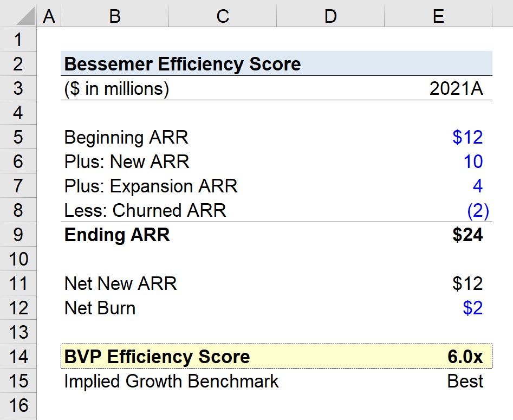Select the 6.0x efficiency score cell
This screenshot has width=513, height=420.
tap(465, 357)
